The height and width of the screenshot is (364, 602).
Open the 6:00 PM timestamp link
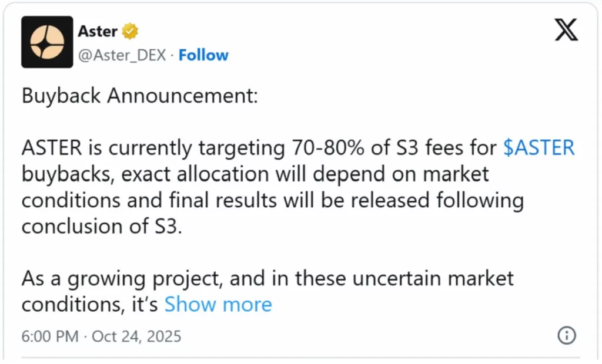(x=50, y=336)
